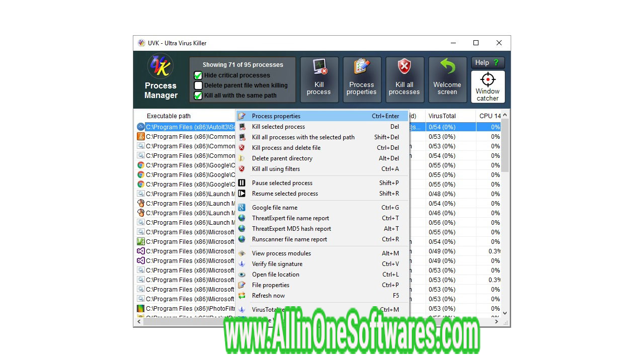Click the globe icon for ThreatExpert file name report
Viewport: 644px width, 362px height.
pyautogui.click(x=242, y=218)
